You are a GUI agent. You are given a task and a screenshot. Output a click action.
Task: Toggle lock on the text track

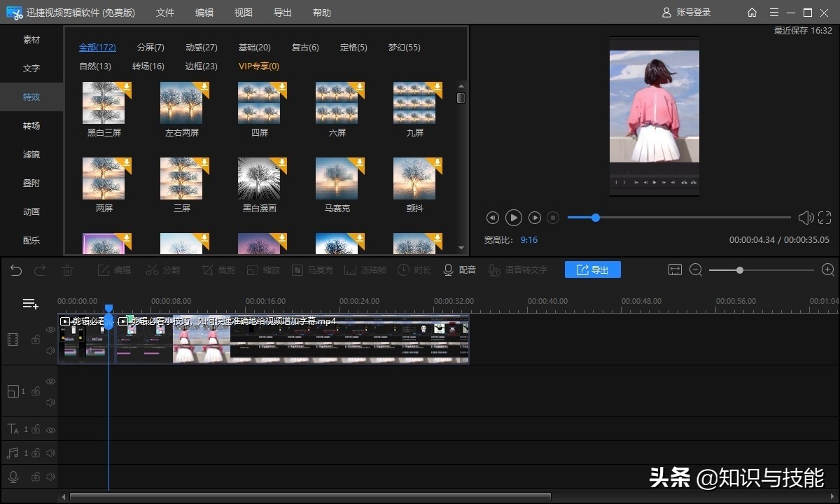[x=36, y=430]
